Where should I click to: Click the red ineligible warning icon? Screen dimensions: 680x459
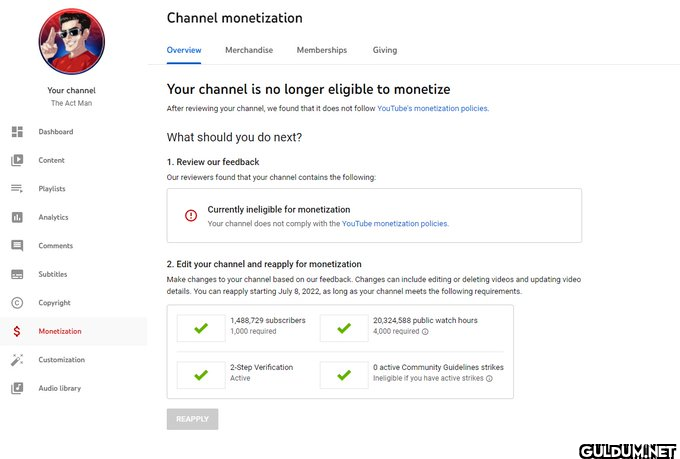[191, 215]
